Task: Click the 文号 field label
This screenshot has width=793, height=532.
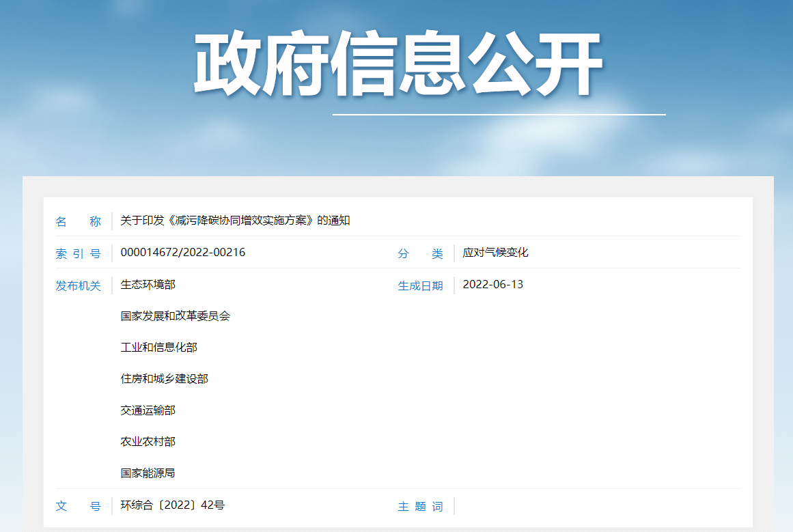Action: coord(77,506)
